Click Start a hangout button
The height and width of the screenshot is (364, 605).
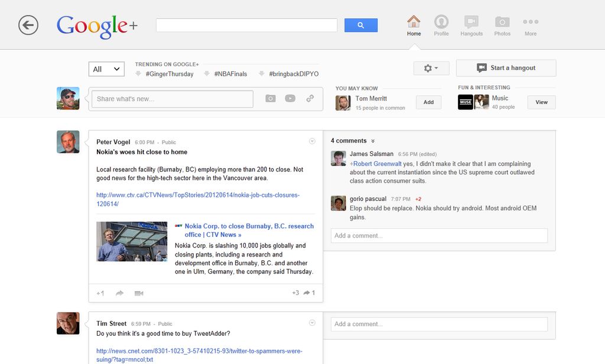coord(506,68)
